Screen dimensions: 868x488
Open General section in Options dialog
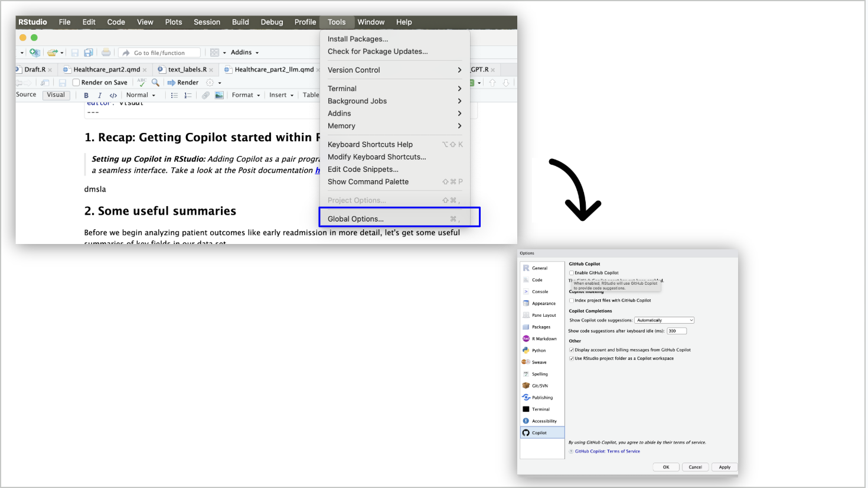coord(542,268)
